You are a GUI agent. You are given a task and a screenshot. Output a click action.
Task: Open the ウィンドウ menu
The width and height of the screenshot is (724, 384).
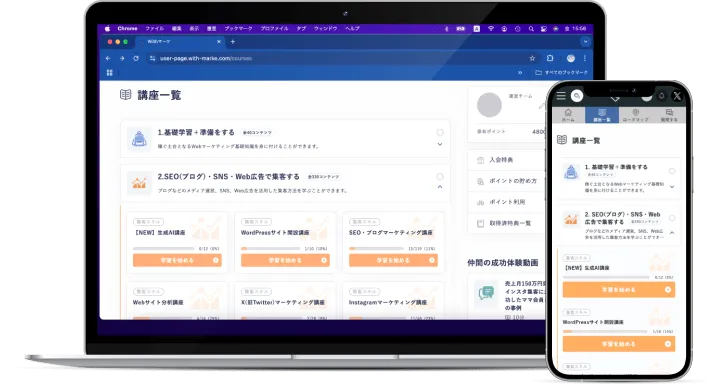pos(326,29)
